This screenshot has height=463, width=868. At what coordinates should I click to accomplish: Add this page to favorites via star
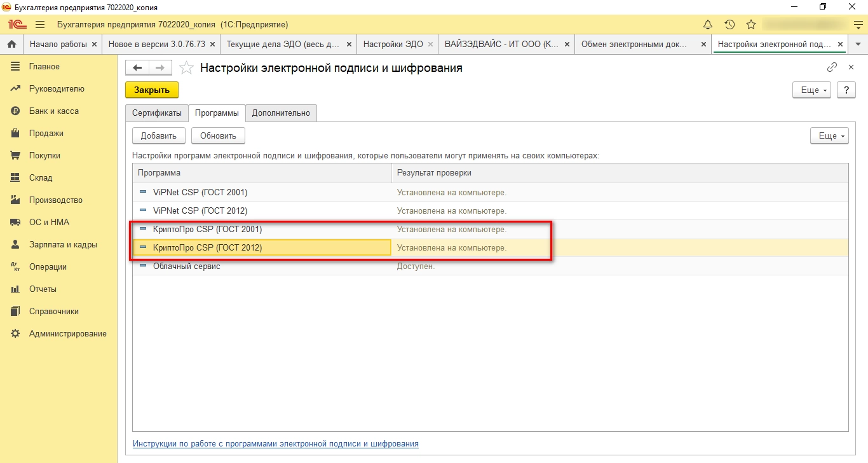tap(186, 68)
